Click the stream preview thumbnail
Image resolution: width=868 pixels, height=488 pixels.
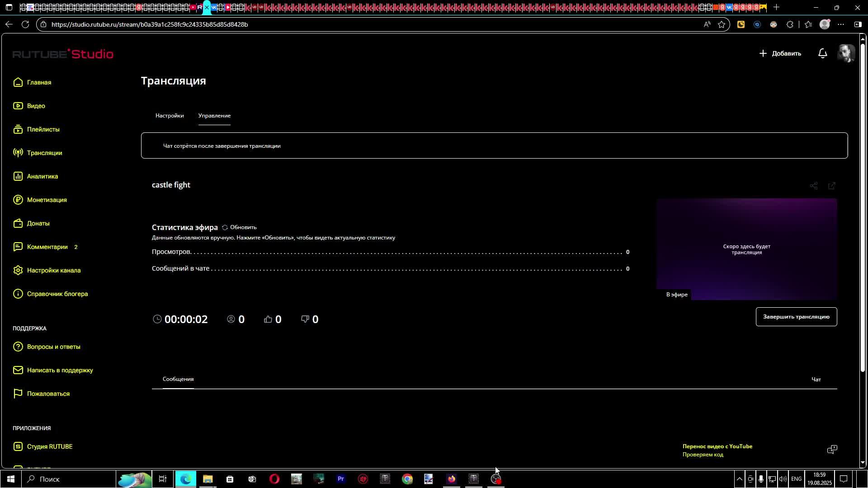[746, 249]
